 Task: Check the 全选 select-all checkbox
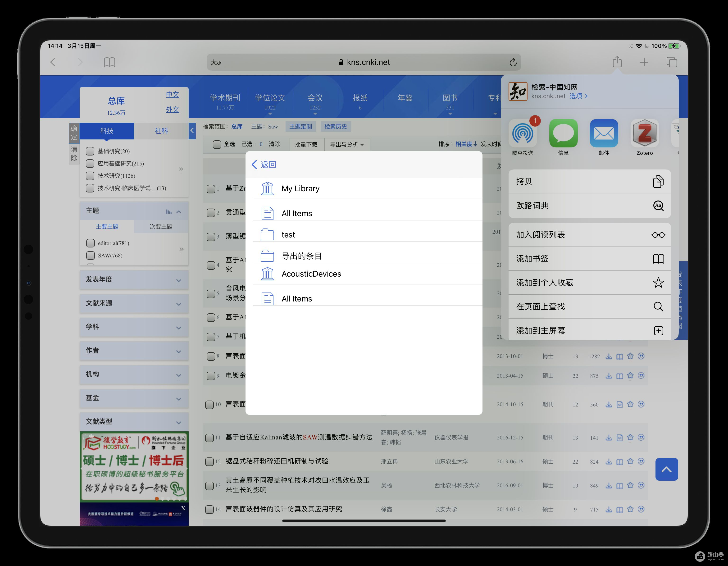(x=217, y=144)
